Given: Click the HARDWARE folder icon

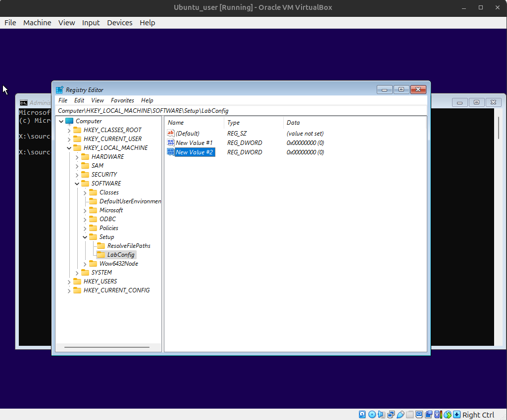Looking at the screenshot, I should (x=85, y=157).
